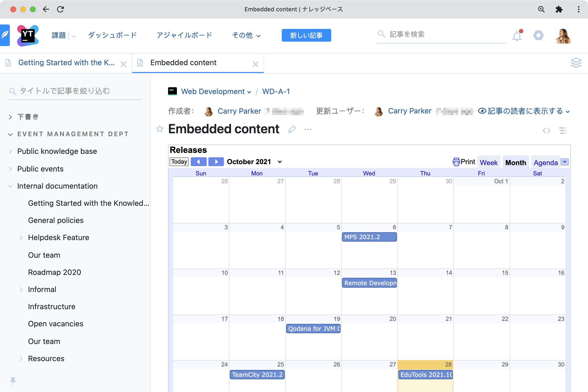Switch calendar to Week view
588x392 pixels.
click(489, 162)
